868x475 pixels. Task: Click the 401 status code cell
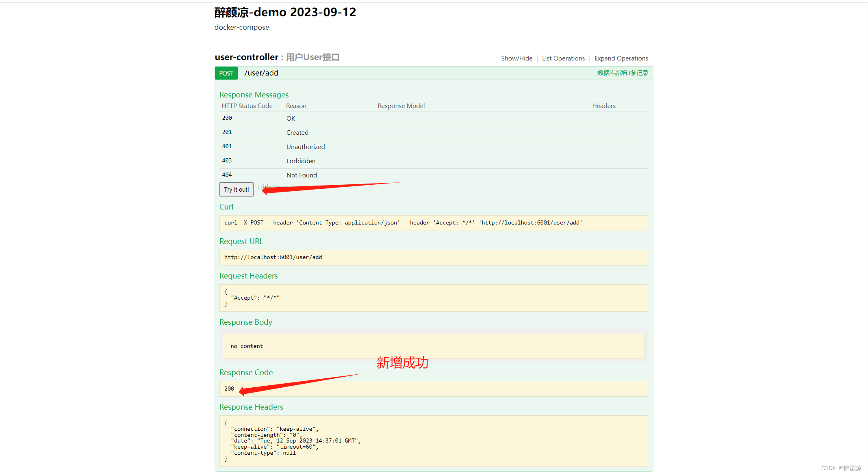point(227,147)
